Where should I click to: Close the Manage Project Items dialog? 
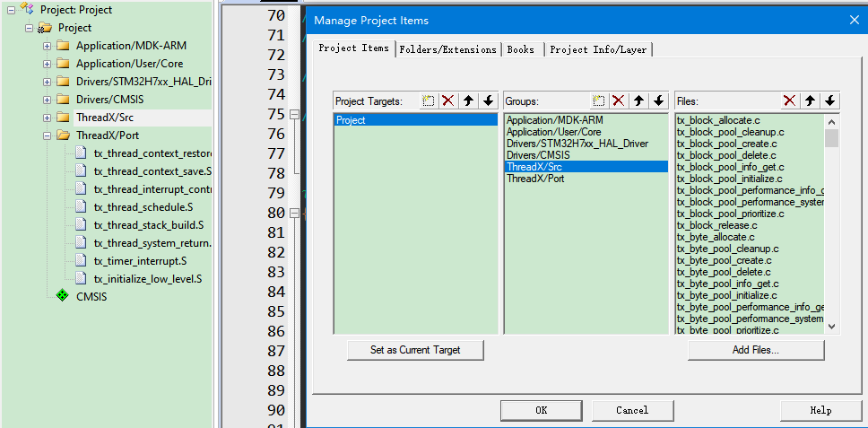tap(855, 21)
